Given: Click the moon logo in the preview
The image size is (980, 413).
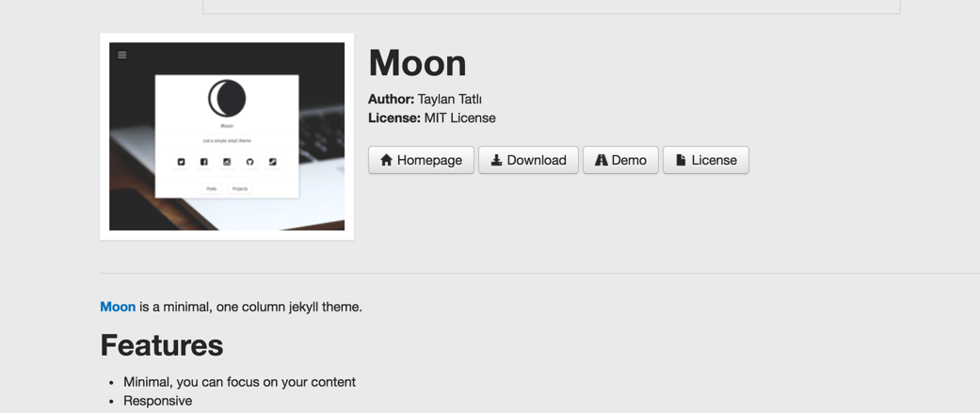Looking at the screenshot, I should pos(227,98).
